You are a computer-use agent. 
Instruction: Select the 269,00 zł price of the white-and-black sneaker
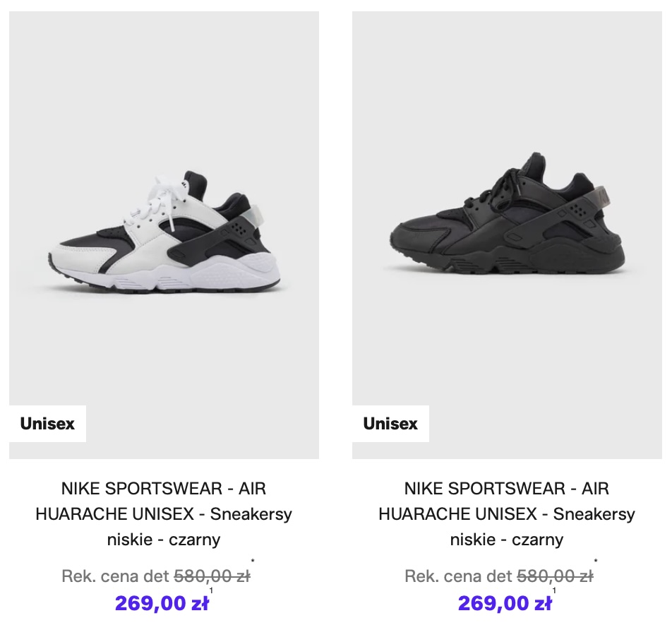(x=162, y=604)
